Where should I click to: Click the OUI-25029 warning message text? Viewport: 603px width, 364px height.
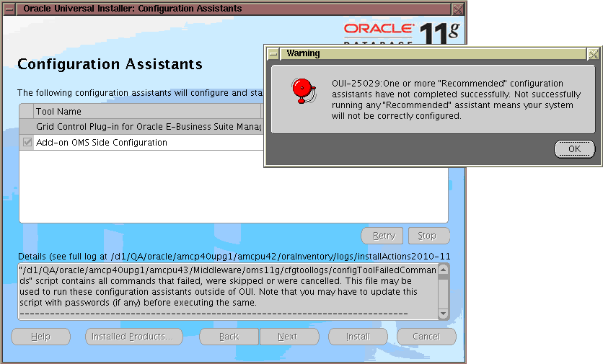pos(456,99)
